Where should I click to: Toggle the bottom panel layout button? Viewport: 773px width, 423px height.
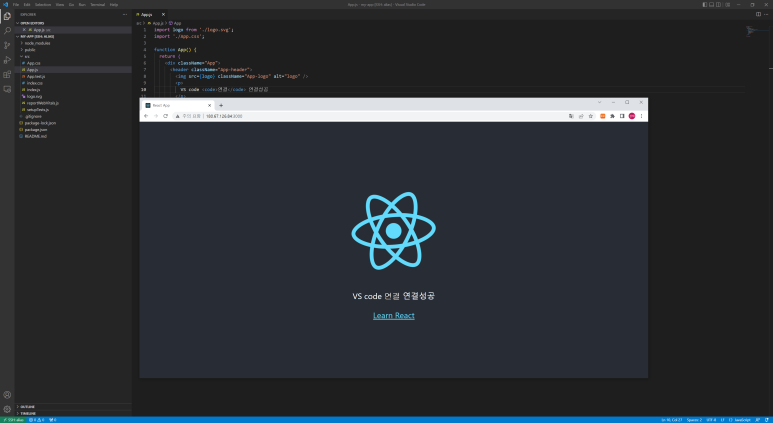pos(711,4)
